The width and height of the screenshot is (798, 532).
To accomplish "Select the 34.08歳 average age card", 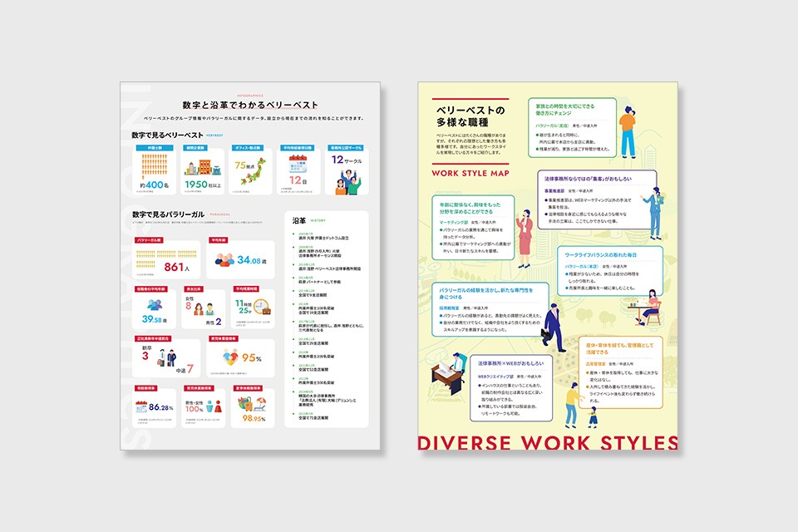I will pyautogui.click(x=239, y=259).
